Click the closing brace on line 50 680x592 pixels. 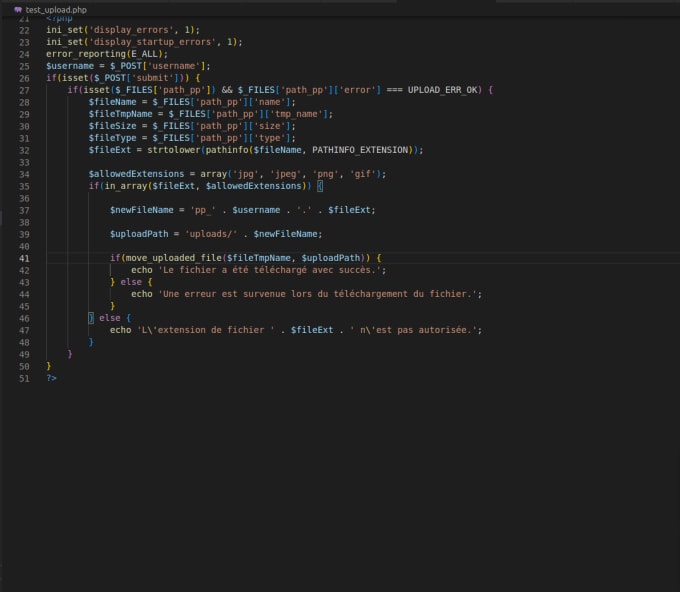(49, 366)
